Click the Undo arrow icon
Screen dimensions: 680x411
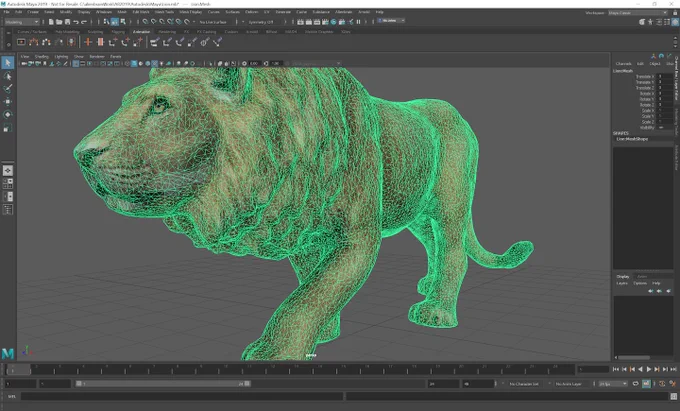75,22
